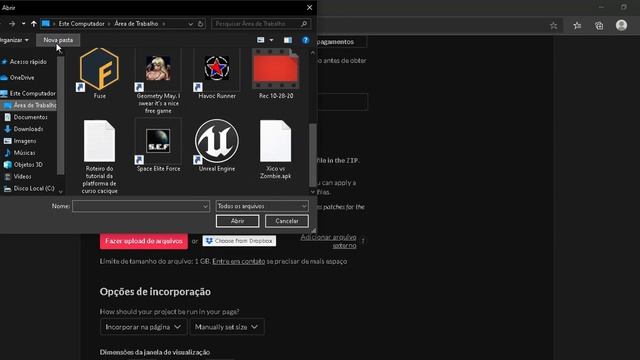Screen dimensions: 640x360
Task: Click Este Computador in the address path
Action: [x=81, y=24]
